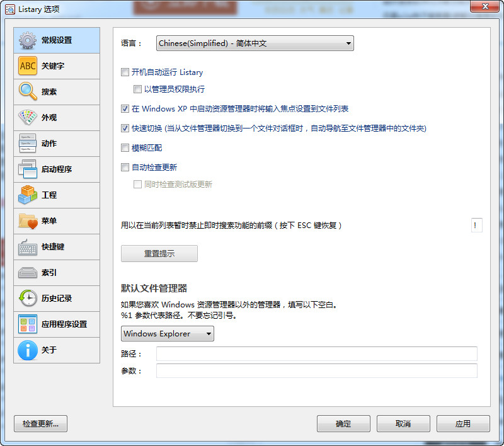Click the 重置提示 button

tap(159, 253)
